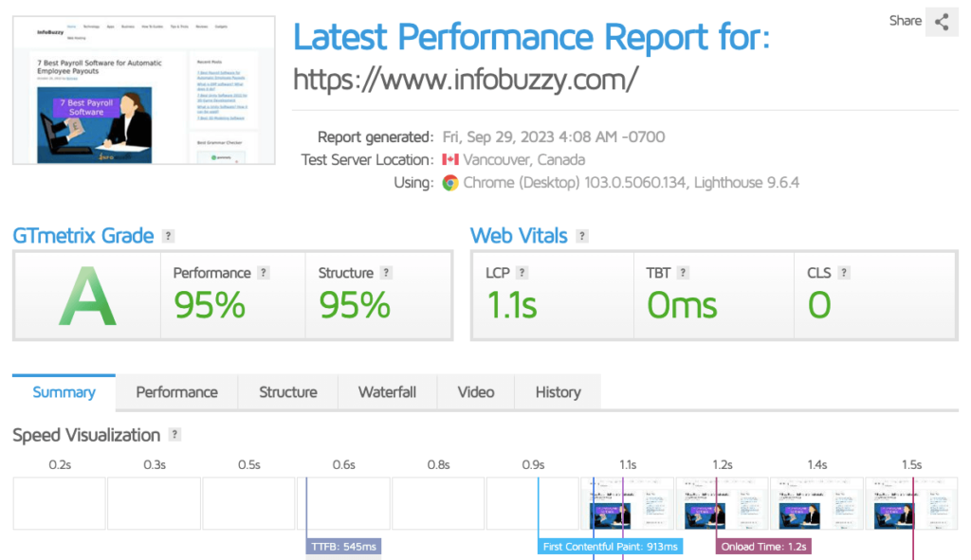Click the grade A letter

point(87,297)
